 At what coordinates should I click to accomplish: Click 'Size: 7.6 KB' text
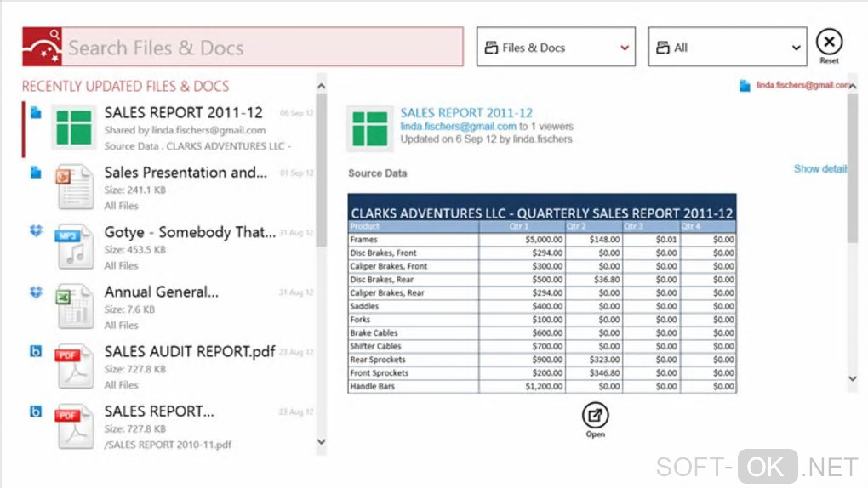click(129, 309)
